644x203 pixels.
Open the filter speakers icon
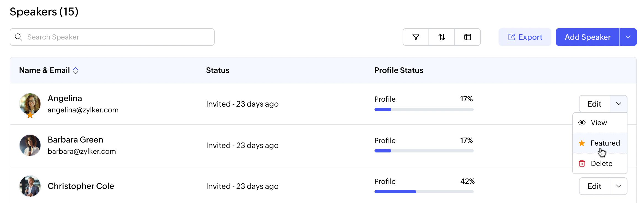[416, 37]
